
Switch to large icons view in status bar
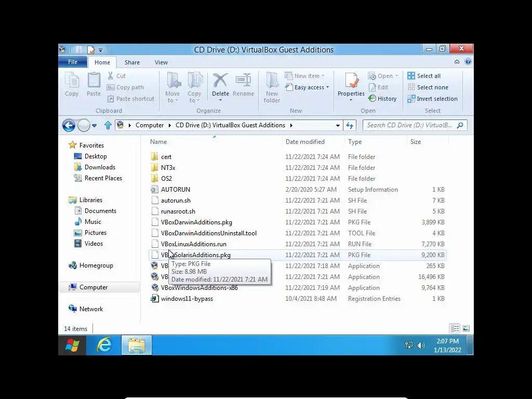[466, 328]
